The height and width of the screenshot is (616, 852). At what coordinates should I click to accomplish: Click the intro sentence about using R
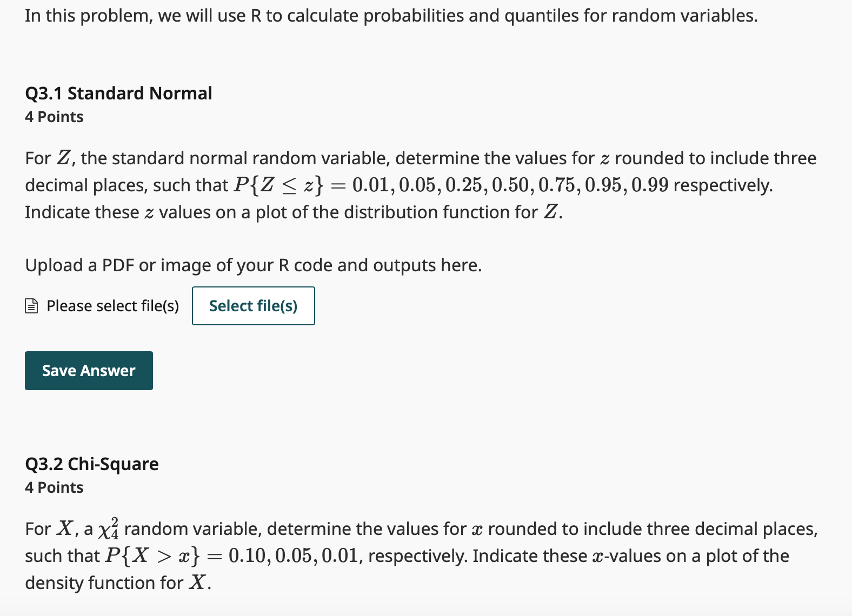coord(391,16)
